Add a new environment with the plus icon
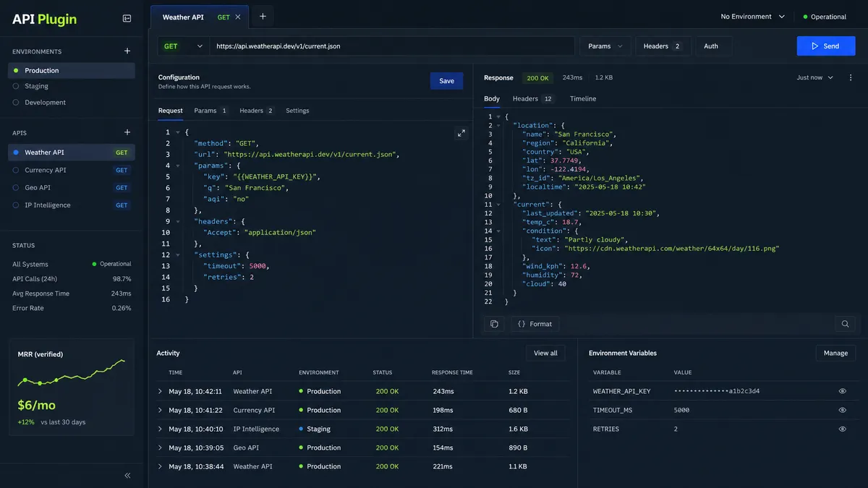Image resolution: width=868 pixels, height=488 pixels. pyautogui.click(x=127, y=51)
